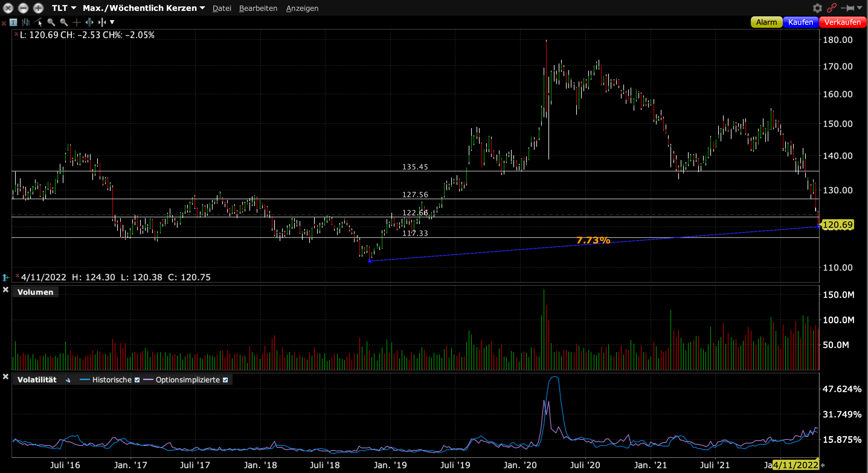Click the horizontal chart expand arrows icon
Screen dimensions: 868x473
coord(89,23)
